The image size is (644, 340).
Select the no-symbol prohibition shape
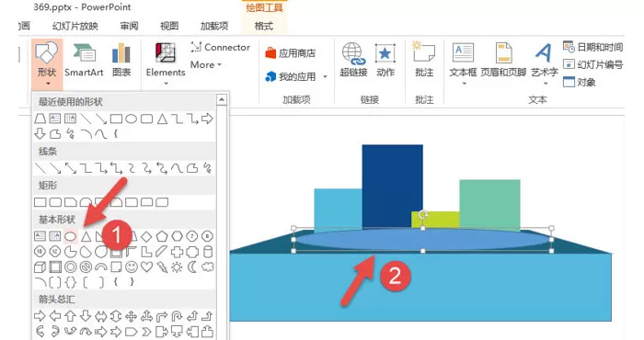[x=86, y=267]
